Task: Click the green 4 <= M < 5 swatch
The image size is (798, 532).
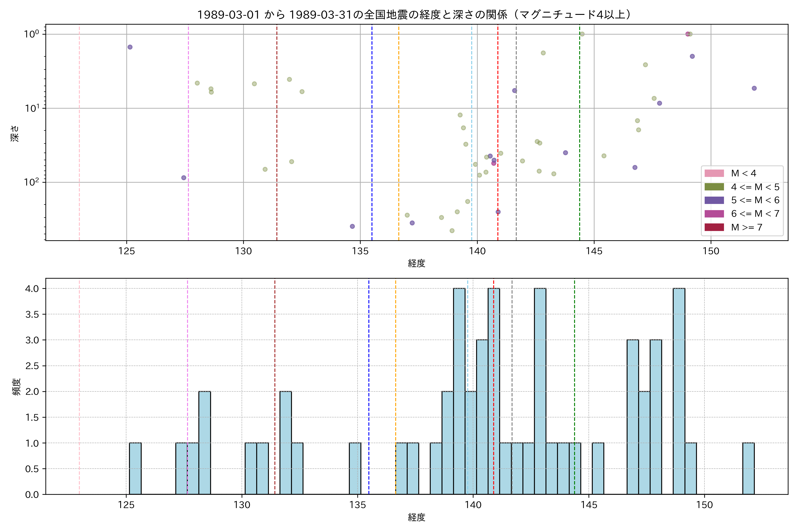Action: point(714,187)
